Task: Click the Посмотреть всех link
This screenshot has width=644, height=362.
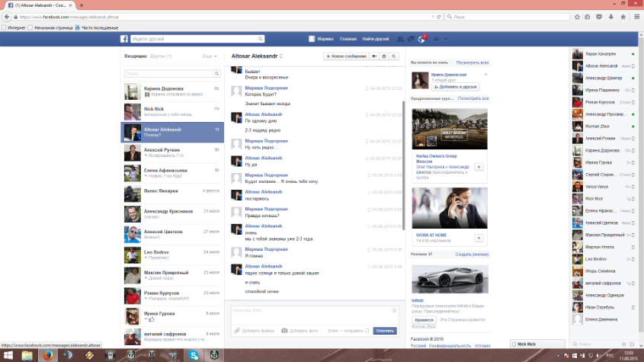Action: 473,62
